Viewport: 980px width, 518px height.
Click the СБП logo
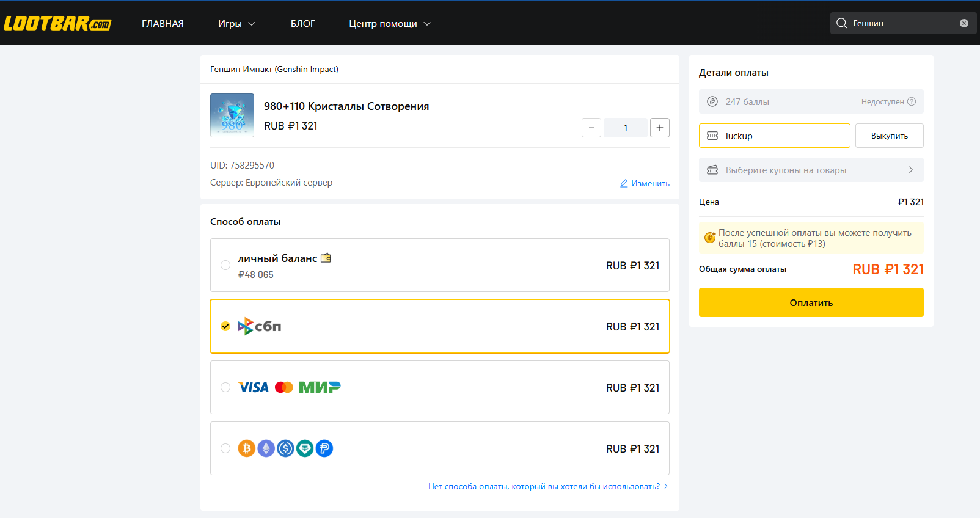click(x=260, y=326)
